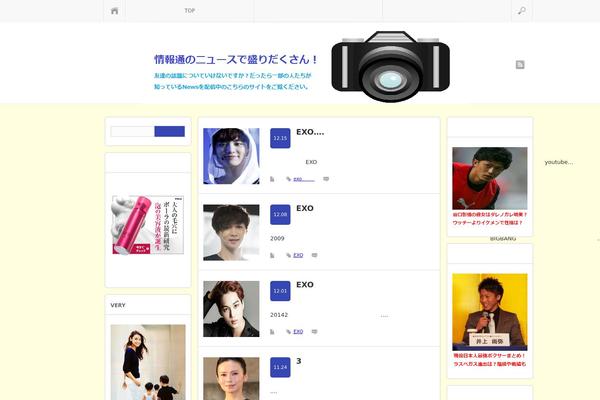Click the camera logo image in header
The height and width of the screenshot is (400, 600).
[x=390, y=67]
